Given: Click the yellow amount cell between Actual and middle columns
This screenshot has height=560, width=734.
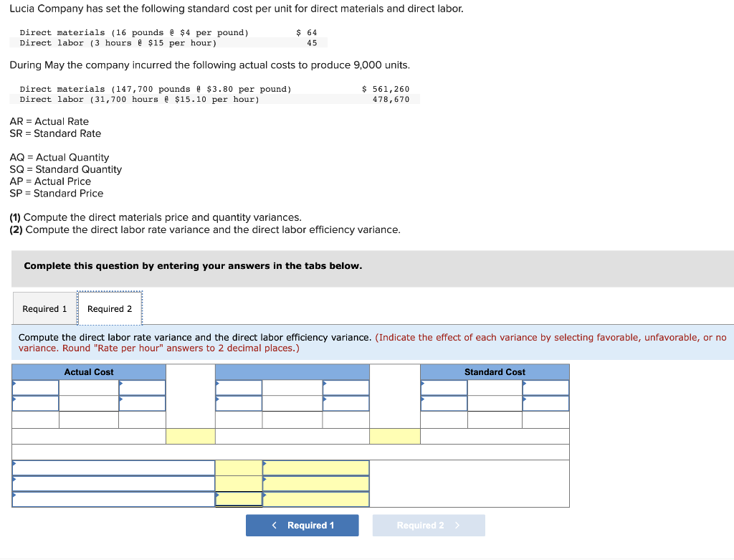Looking at the screenshot, I should [190, 436].
